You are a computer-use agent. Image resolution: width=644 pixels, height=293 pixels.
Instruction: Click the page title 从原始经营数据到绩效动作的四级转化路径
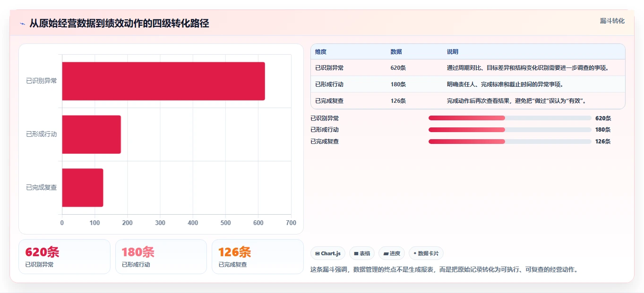point(119,23)
